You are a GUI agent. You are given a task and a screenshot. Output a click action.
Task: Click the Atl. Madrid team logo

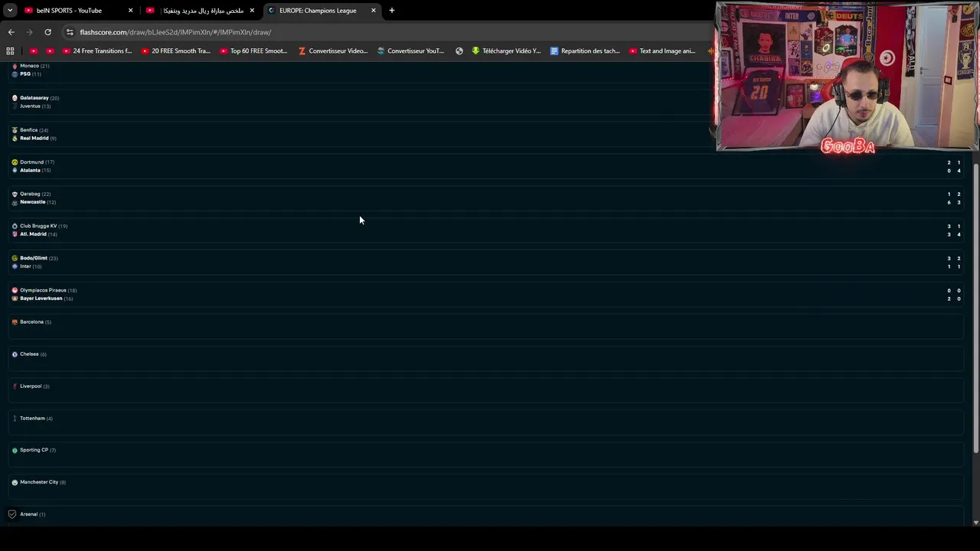coord(15,234)
